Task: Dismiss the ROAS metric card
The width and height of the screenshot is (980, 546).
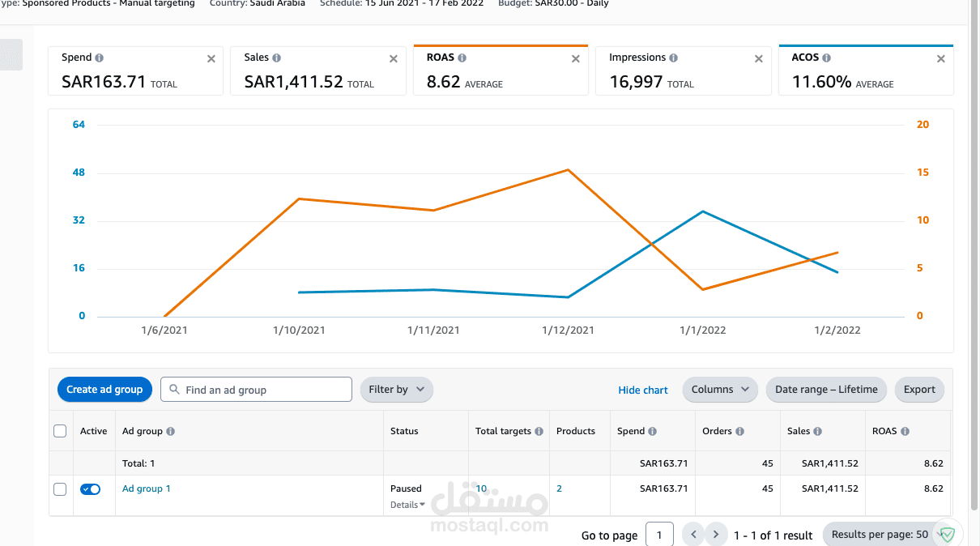Action: [576, 59]
